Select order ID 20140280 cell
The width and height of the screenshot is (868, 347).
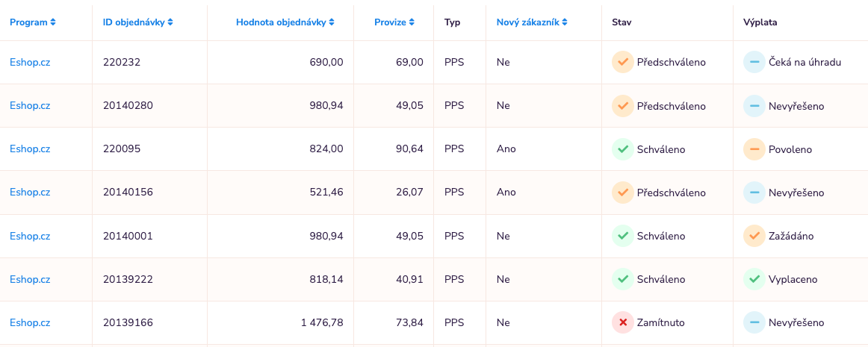pos(128,106)
